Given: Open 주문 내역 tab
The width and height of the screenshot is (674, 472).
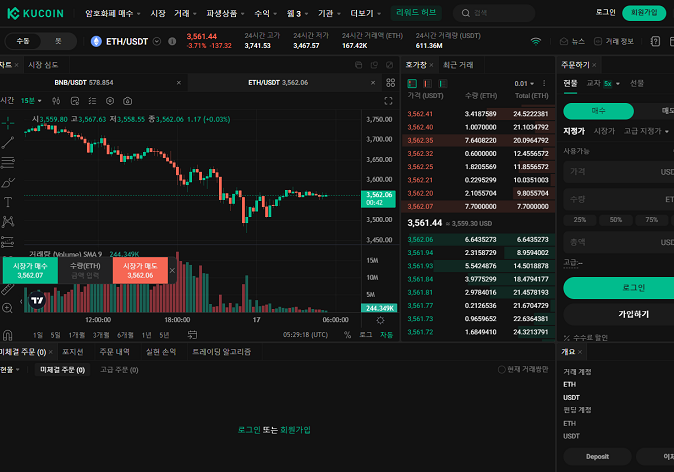Looking at the screenshot, I should tap(114, 352).
